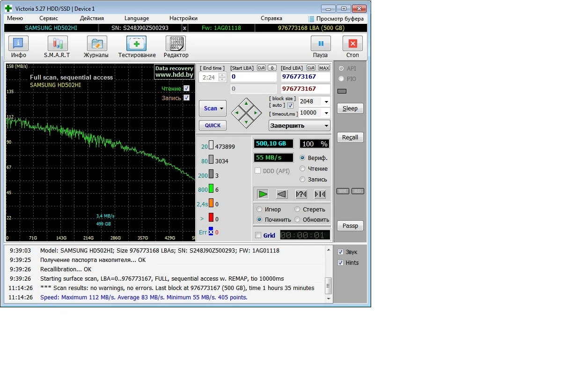Decrease End time stepper down arrow
Image resolution: width=579 pixels, height=392 pixels.
point(222,80)
